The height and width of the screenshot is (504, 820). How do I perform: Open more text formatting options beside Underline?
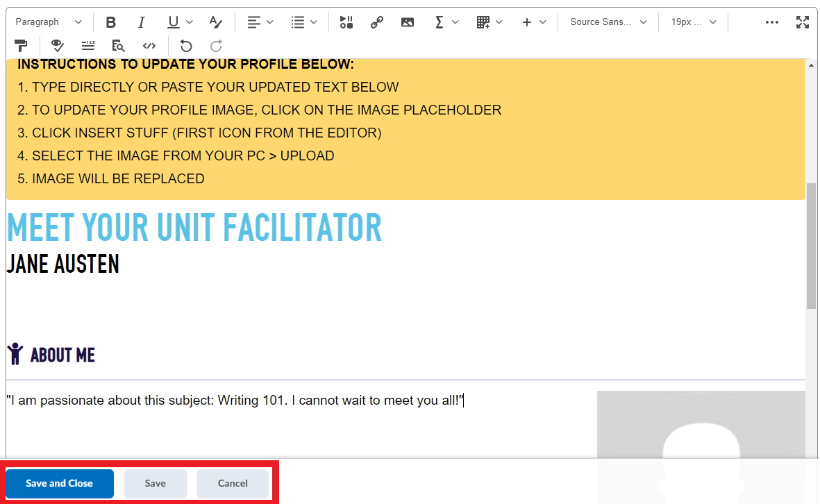pyautogui.click(x=190, y=22)
